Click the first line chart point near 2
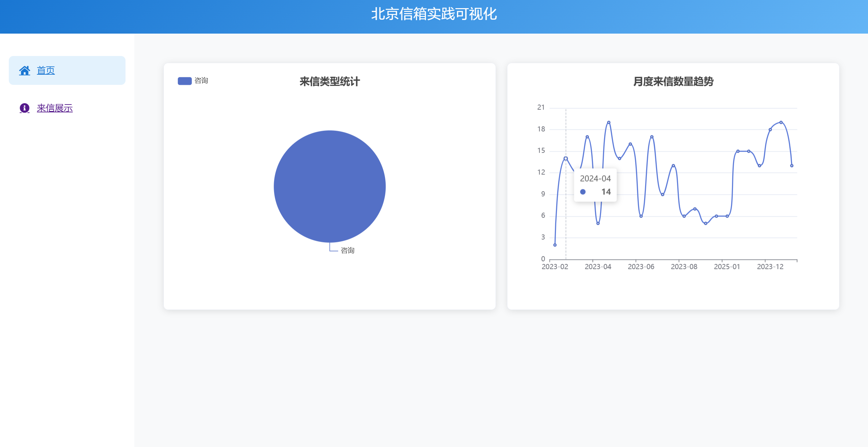The height and width of the screenshot is (447, 868). 555,245
